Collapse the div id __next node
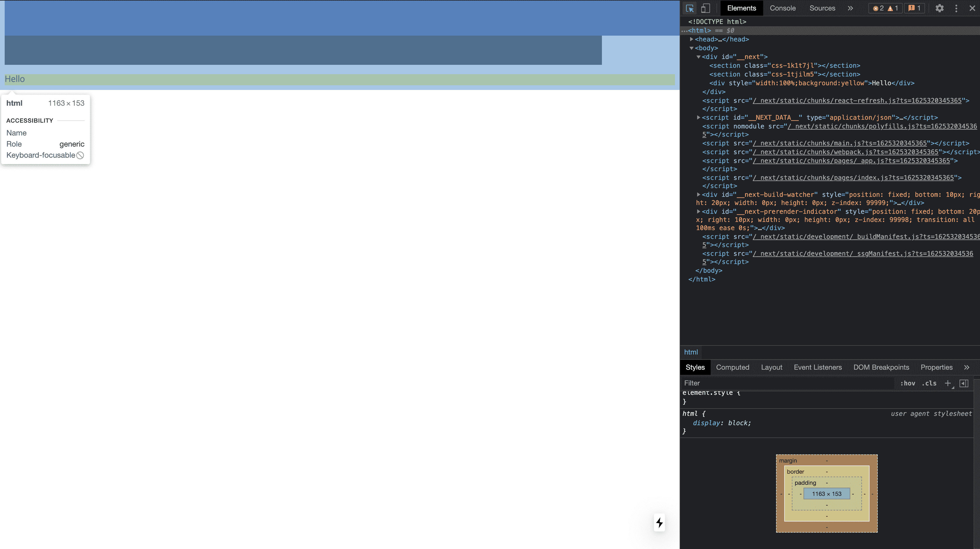The width and height of the screenshot is (980, 549). (x=699, y=57)
